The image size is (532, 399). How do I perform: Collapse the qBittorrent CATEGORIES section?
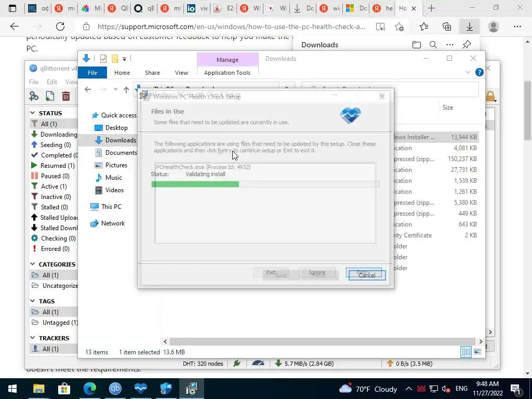tap(33, 264)
